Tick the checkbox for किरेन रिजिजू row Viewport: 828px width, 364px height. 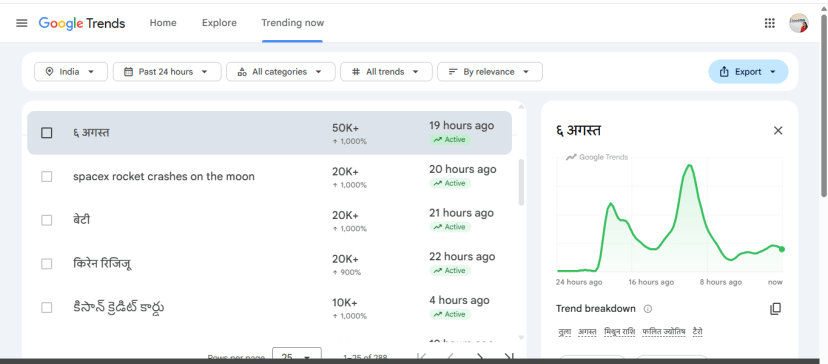pyautogui.click(x=46, y=264)
